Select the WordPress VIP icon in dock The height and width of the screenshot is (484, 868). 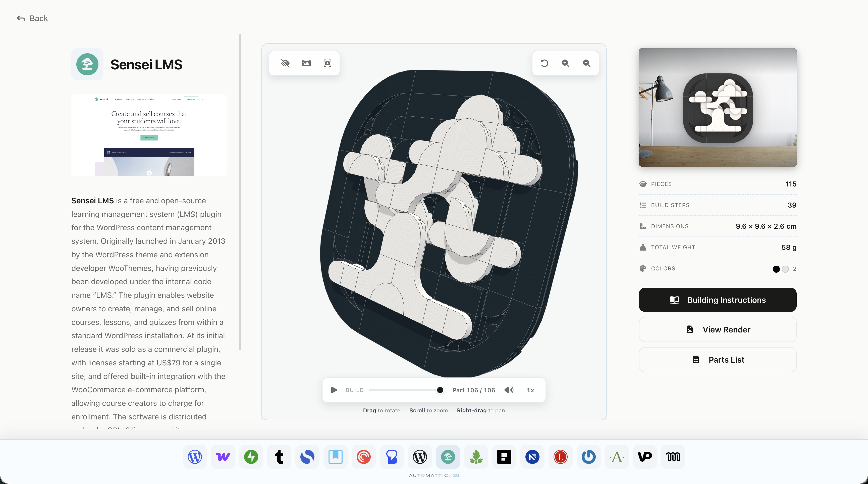point(645,457)
